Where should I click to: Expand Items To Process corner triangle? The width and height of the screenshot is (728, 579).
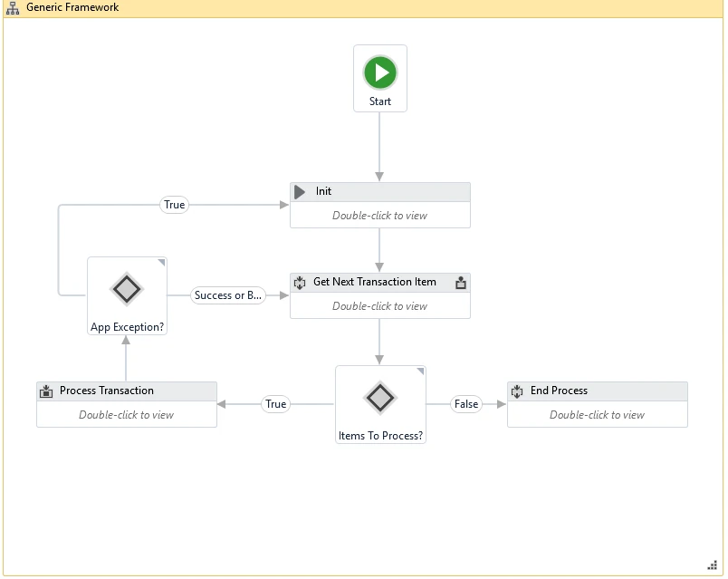coord(421,371)
